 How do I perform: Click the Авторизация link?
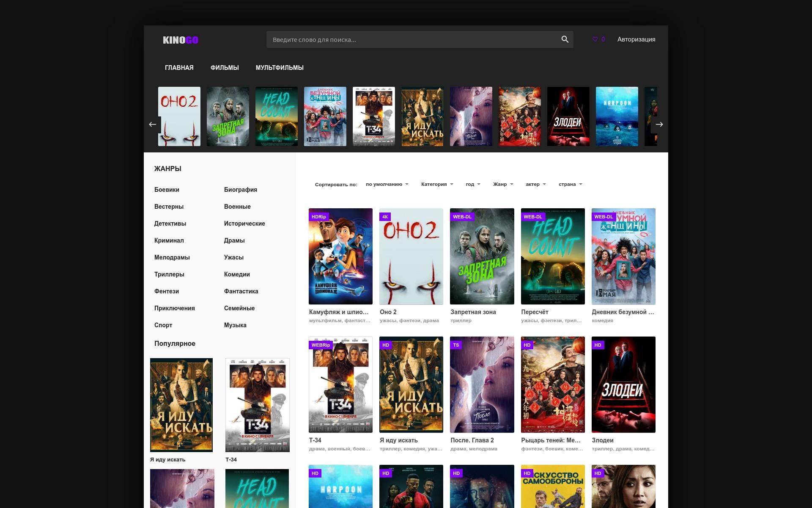point(636,39)
